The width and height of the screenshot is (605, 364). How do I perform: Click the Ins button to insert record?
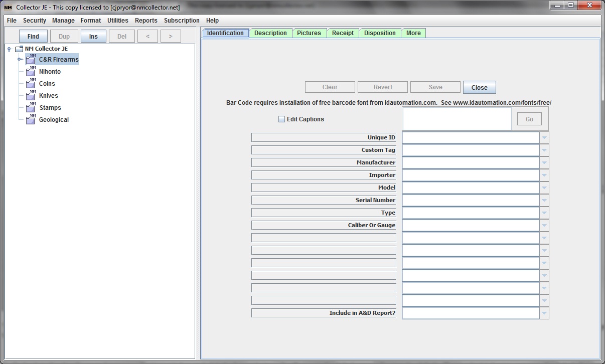(93, 37)
